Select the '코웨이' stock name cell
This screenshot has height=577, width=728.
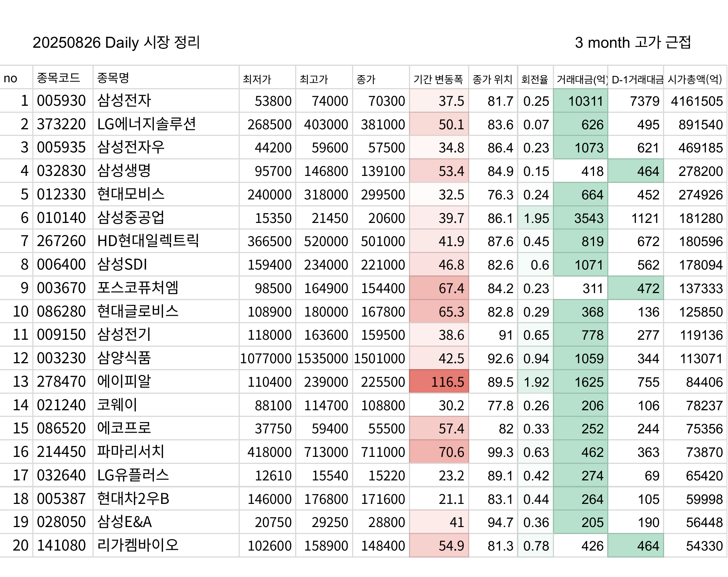166,405
